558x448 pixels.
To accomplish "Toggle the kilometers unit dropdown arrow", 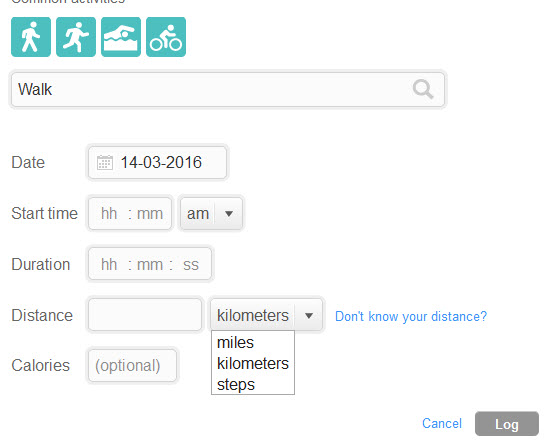I will [x=309, y=315].
